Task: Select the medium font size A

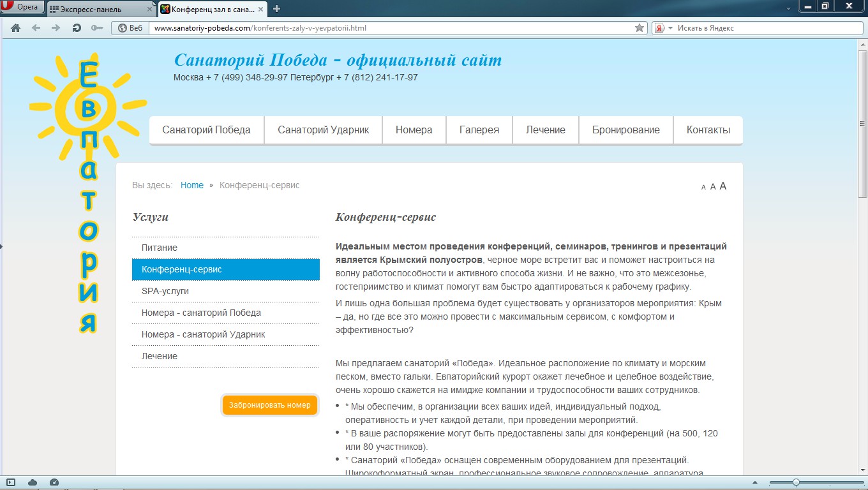Action: pos(713,186)
